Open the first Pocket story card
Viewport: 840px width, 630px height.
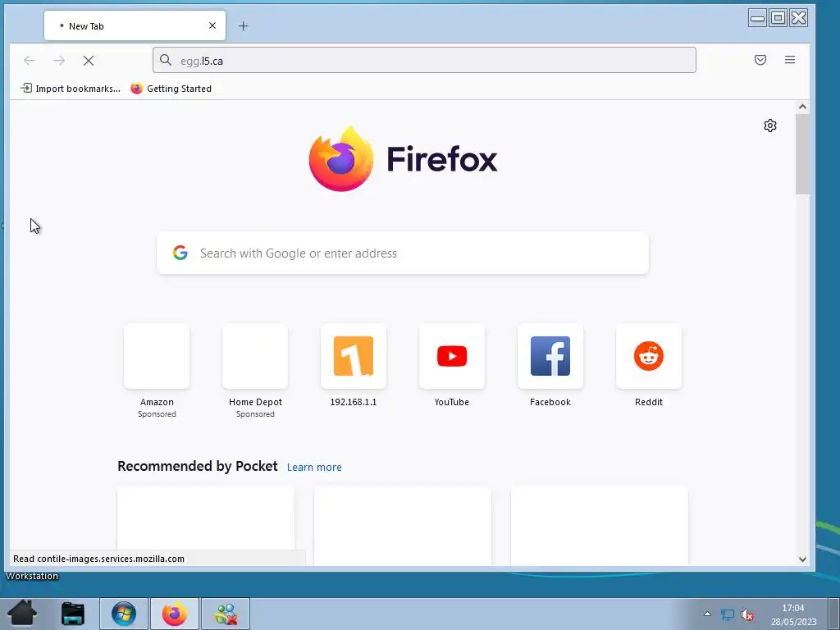pyautogui.click(x=206, y=526)
